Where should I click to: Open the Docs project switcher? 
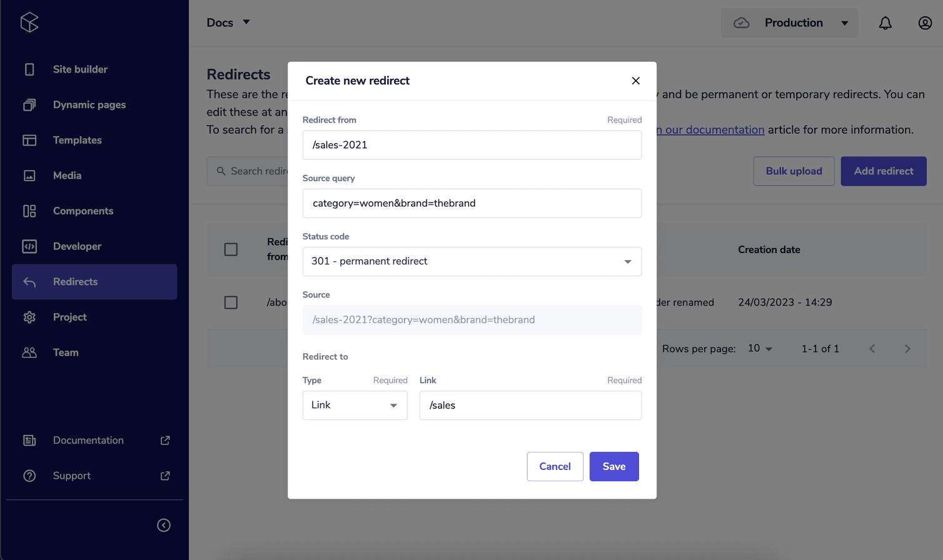point(229,22)
